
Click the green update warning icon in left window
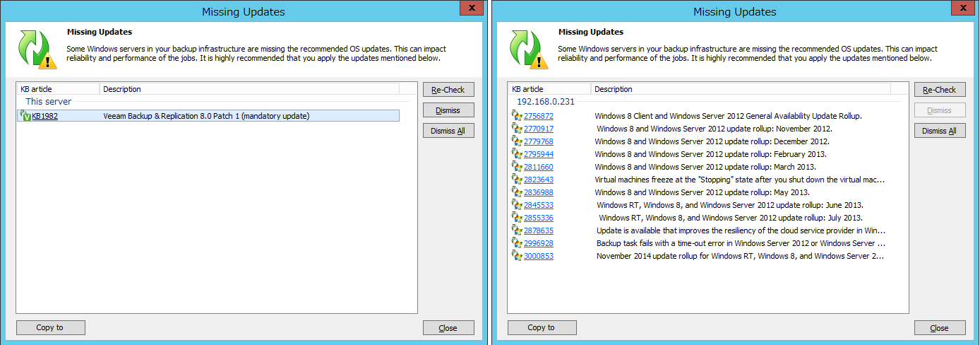37,49
